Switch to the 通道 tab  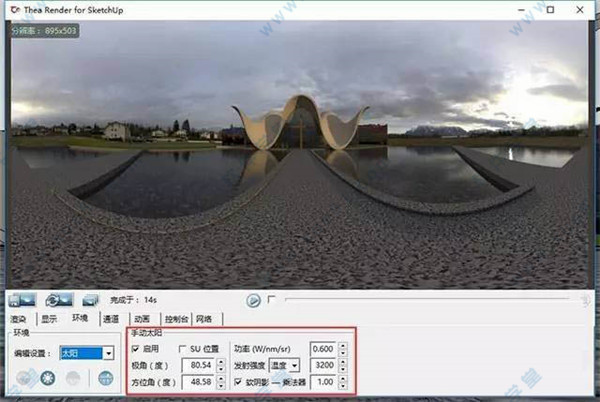tap(111, 319)
